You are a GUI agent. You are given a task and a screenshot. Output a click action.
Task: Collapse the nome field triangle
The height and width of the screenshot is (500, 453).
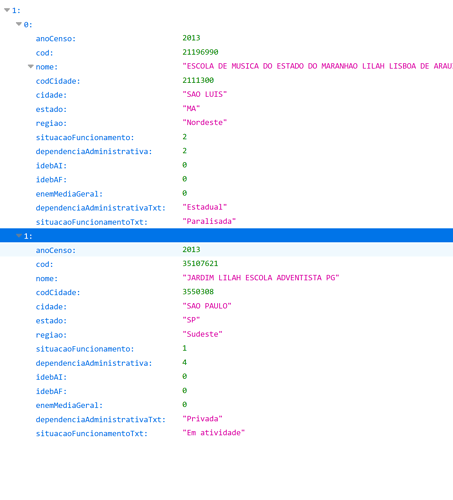[31, 67]
